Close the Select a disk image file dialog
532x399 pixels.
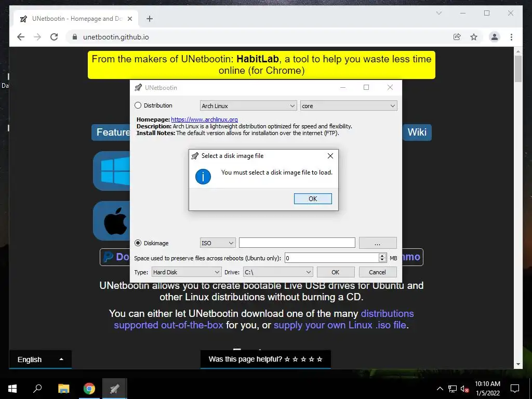(x=330, y=156)
